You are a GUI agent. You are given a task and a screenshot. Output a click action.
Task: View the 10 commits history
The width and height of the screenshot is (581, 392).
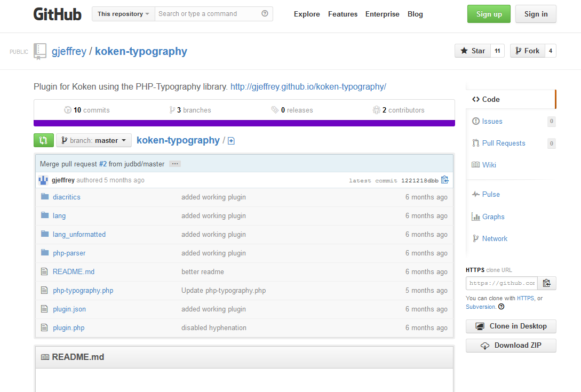tap(87, 110)
